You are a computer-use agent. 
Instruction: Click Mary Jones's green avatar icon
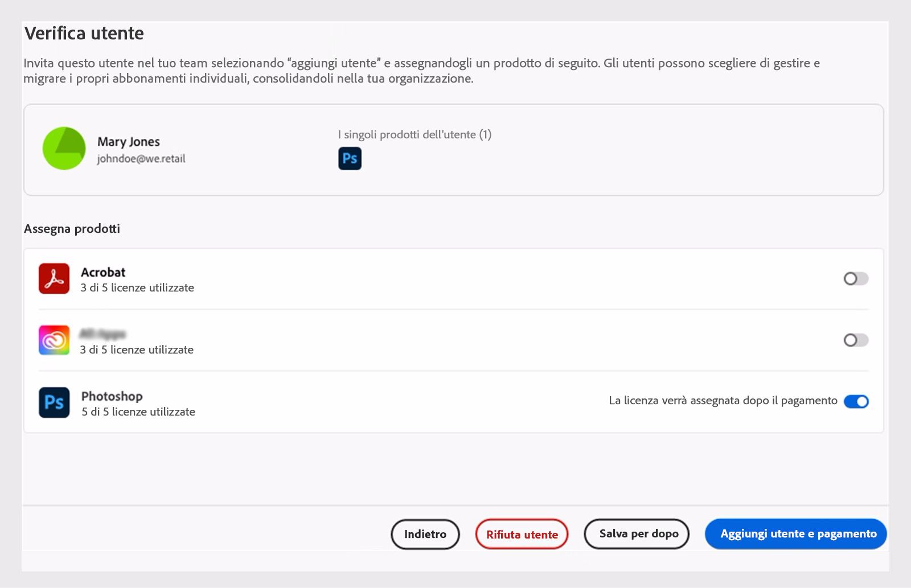(64, 149)
